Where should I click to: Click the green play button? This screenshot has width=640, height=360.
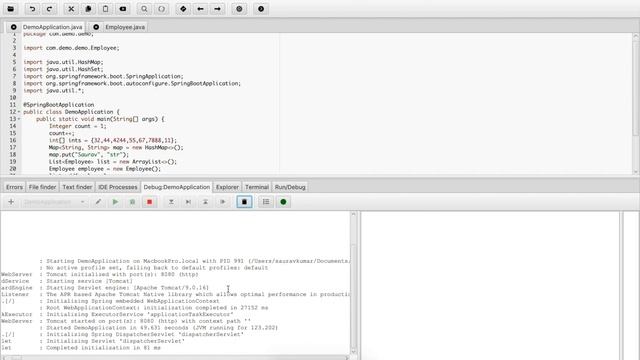[115, 202]
